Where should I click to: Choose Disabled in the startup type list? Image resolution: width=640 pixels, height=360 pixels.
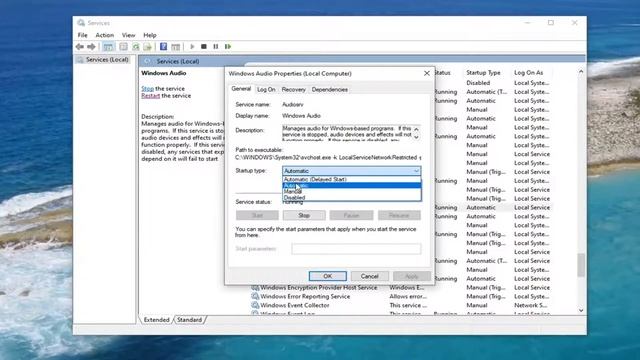[x=351, y=198]
